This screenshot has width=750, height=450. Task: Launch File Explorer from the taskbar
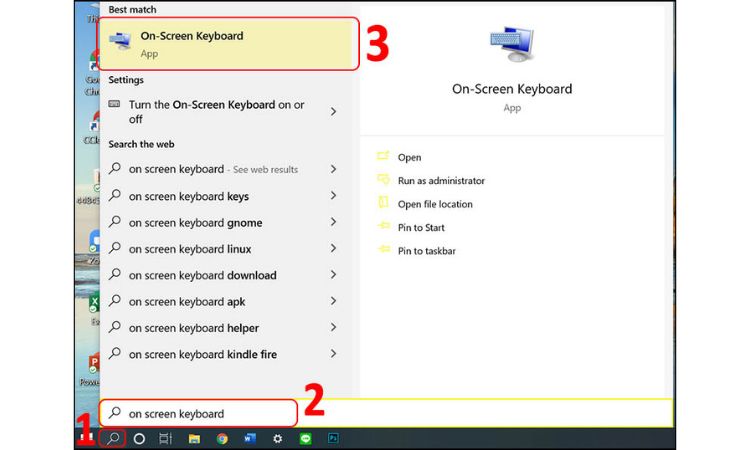(x=194, y=438)
